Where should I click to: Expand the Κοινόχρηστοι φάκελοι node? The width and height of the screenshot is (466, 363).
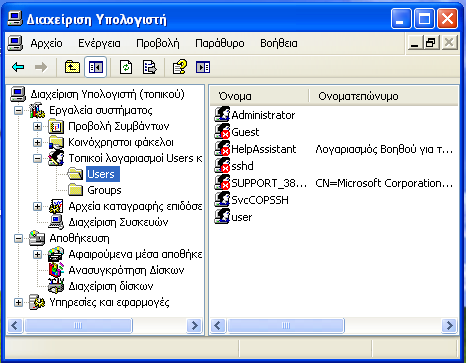38,142
